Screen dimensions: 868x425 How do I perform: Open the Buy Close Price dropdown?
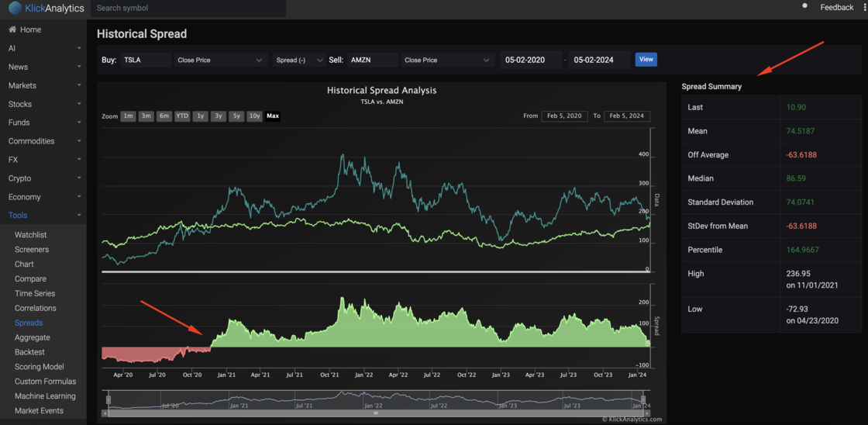[x=220, y=60]
